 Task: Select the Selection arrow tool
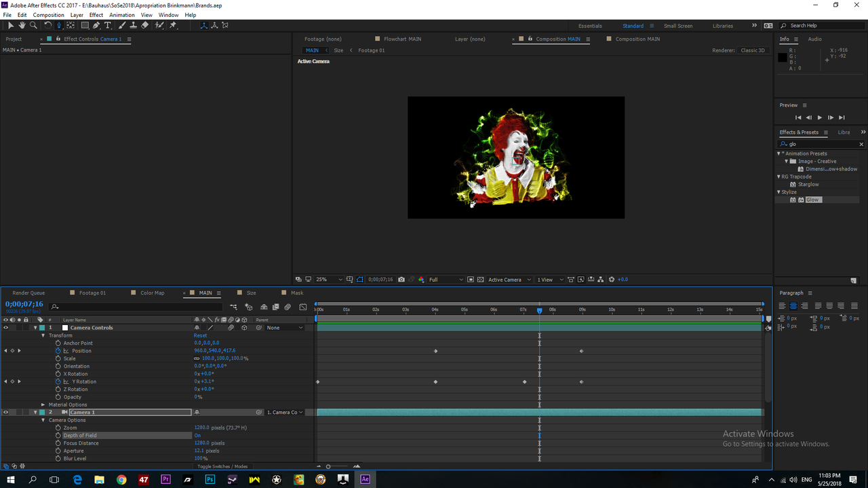pos(10,25)
